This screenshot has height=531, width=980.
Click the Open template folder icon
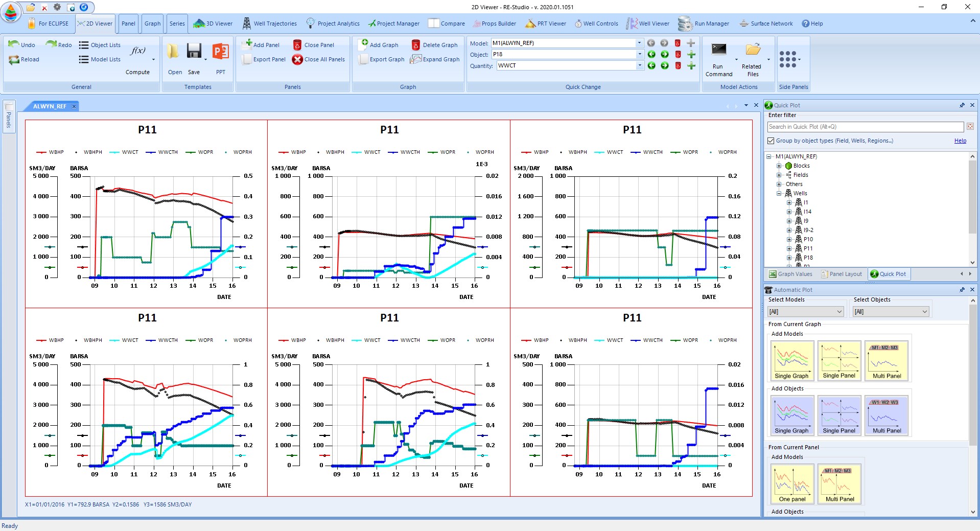174,51
